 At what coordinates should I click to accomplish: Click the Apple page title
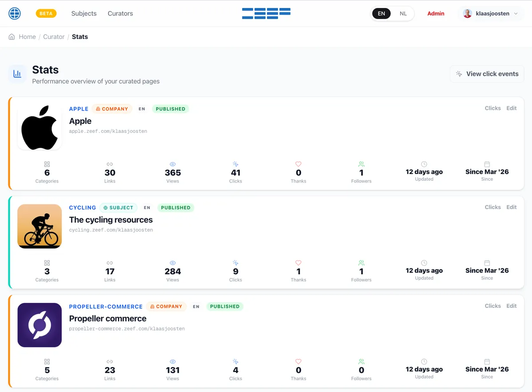[80, 121]
